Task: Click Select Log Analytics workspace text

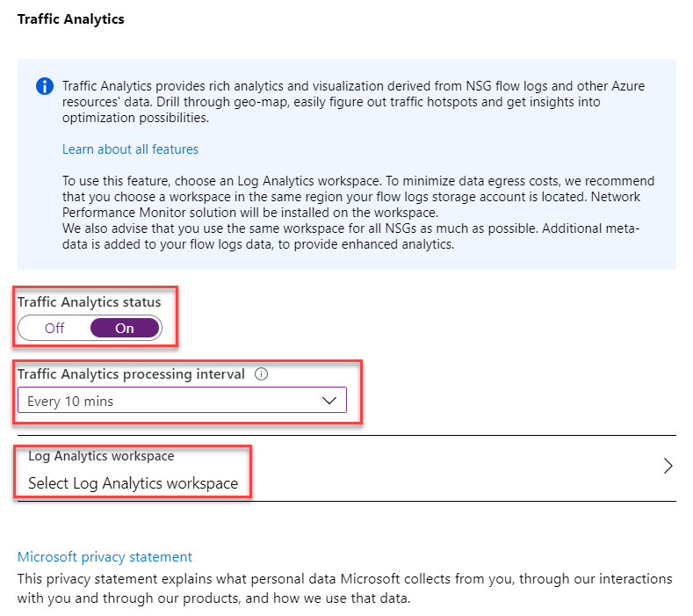Action: pyautogui.click(x=133, y=483)
